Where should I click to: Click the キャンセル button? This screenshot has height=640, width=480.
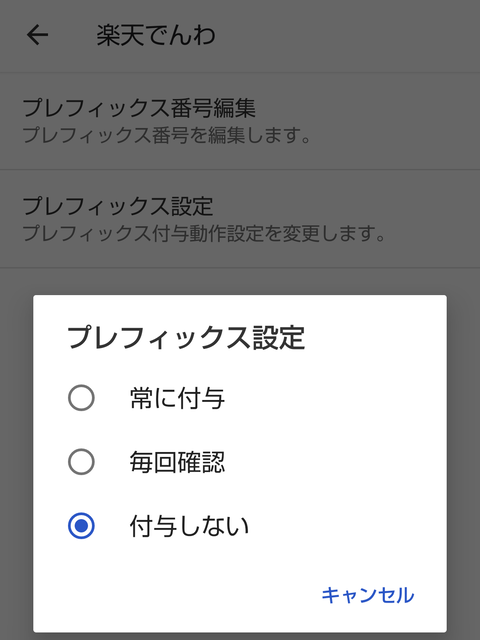point(368,595)
